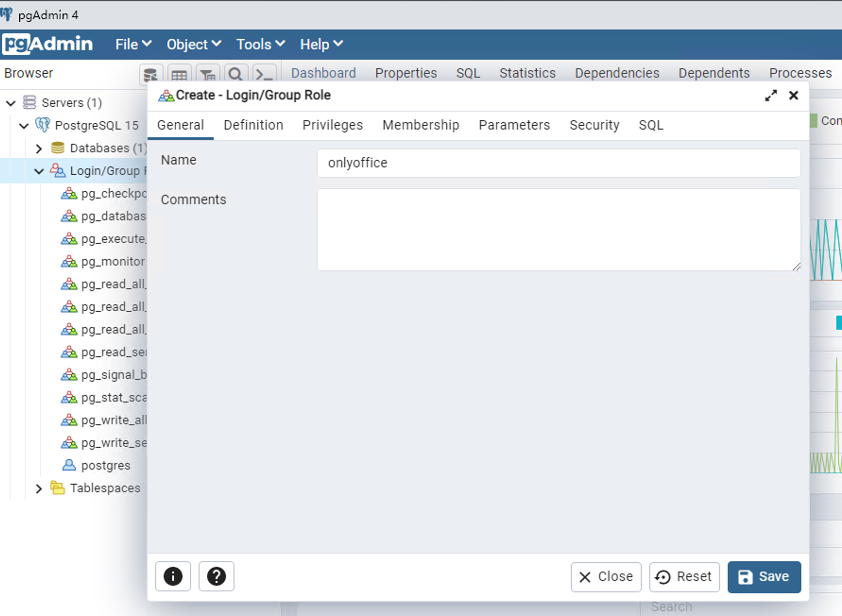The height and width of the screenshot is (616, 842).
Task: Select the Servers (1) tree item
Action: 72,103
